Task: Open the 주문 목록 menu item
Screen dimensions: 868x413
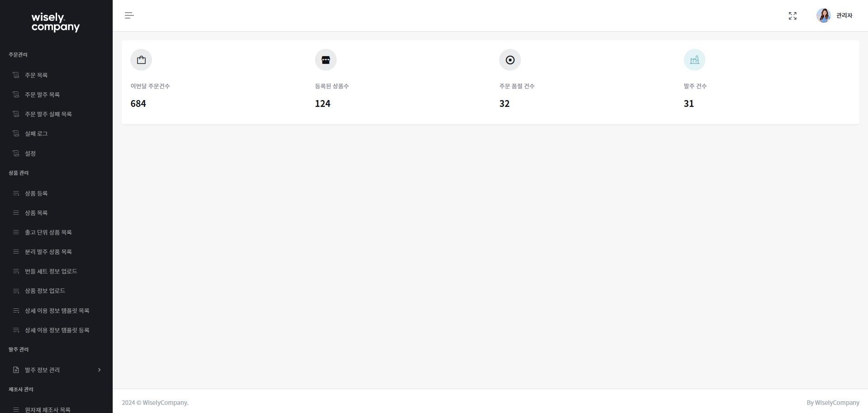Action: pos(36,75)
